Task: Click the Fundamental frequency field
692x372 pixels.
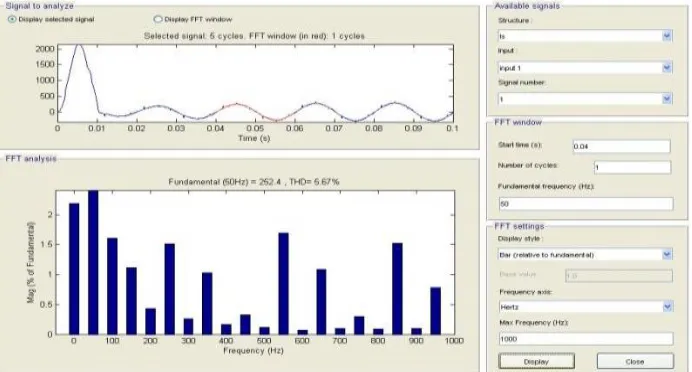Action: point(586,204)
